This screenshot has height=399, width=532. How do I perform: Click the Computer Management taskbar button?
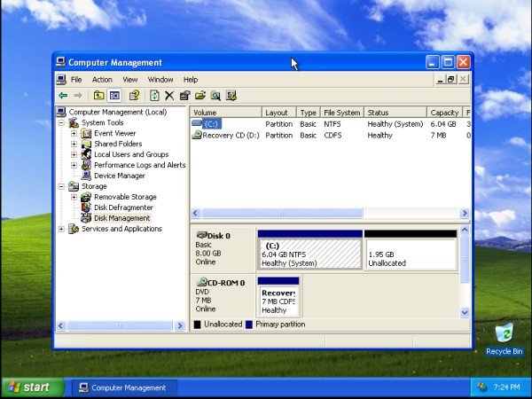pyautogui.click(x=124, y=387)
